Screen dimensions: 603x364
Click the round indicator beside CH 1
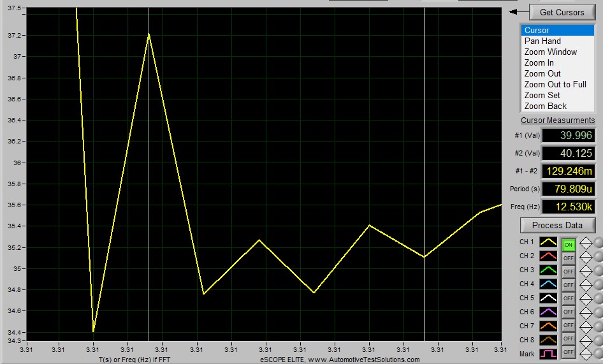tap(598, 244)
